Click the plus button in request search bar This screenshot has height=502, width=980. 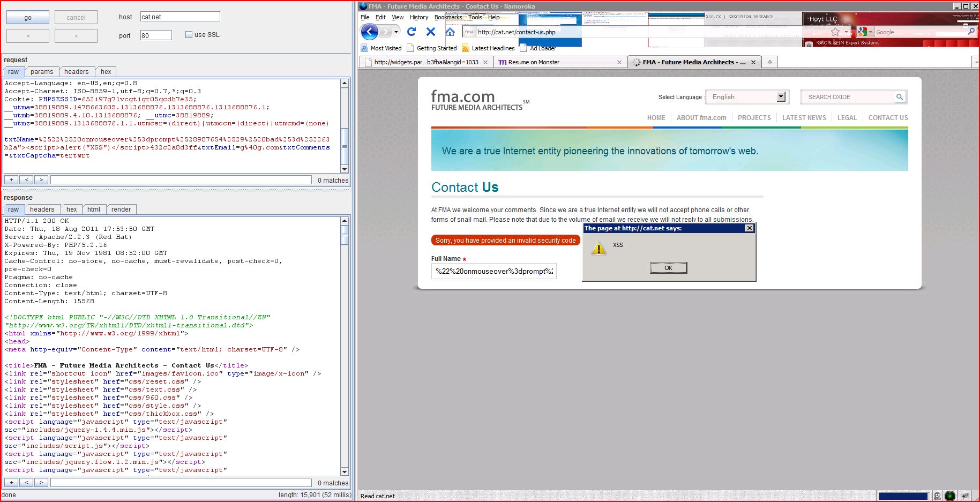point(11,180)
